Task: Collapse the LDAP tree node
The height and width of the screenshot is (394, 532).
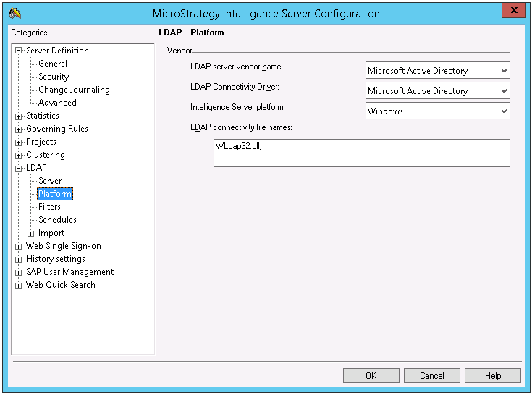Action: coord(19,168)
